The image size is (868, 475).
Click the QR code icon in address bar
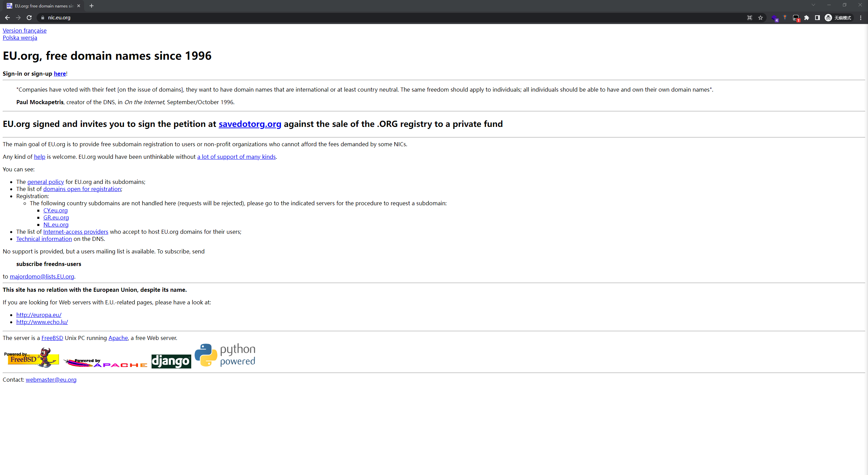tap(749, 18)
